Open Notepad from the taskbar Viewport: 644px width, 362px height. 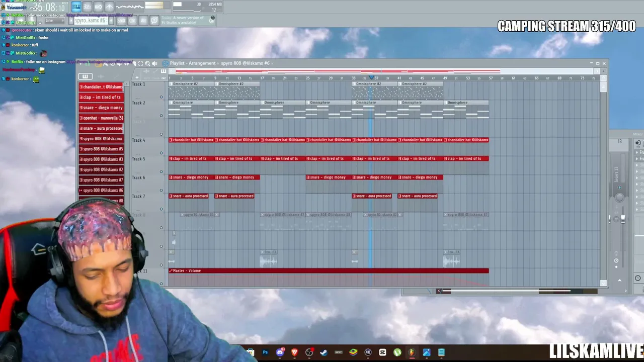(441, 352)
